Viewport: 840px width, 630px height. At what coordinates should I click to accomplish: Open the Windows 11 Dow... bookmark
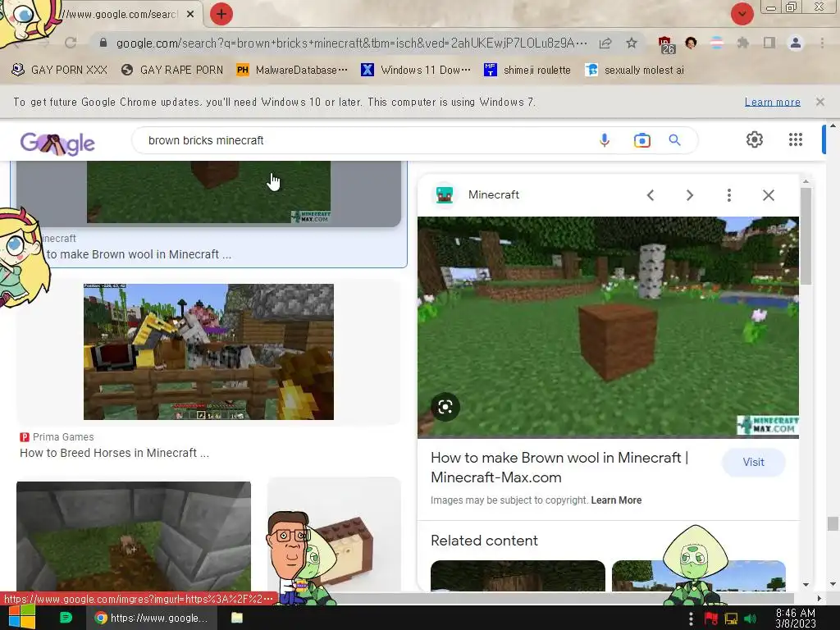coord(416,71)
